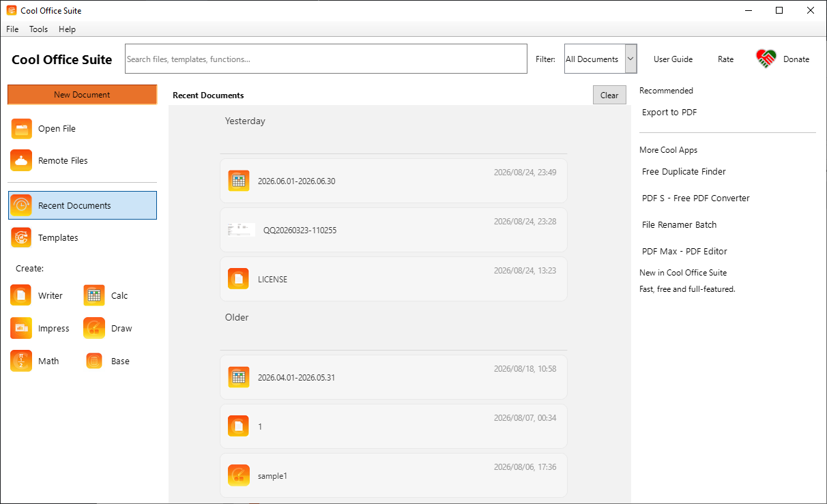Image resolution: width=827 pixels, height=504 pixels.
Task: Click spreadsheet icon of 2026.06.01-2026.06.30
Action: point(239,181)
